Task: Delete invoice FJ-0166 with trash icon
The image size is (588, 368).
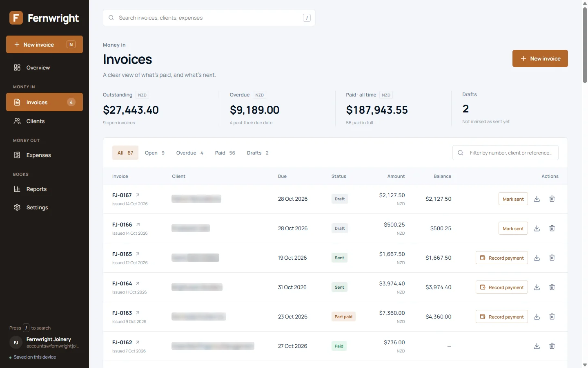Action: pyautogui.click(x=552, y=228)
